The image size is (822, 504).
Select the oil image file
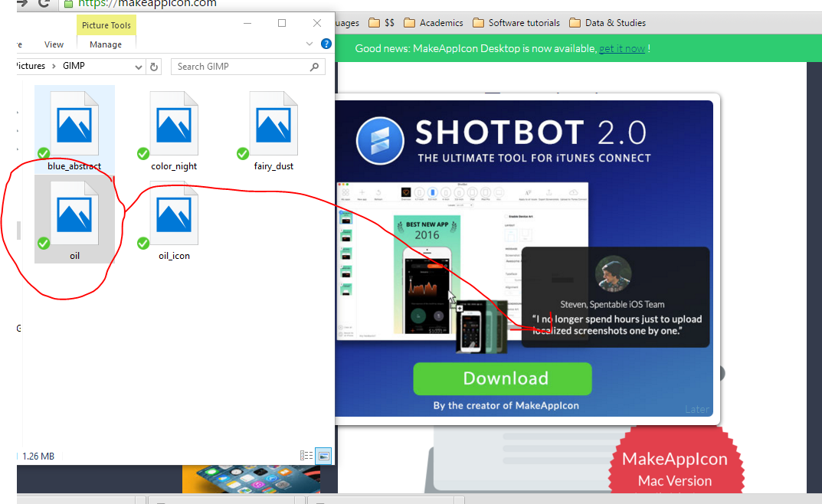tap(74, 219)
